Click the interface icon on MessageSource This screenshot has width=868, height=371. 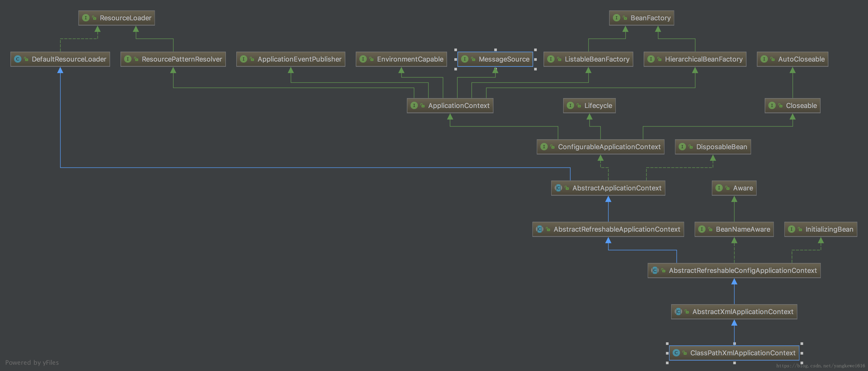465,59
